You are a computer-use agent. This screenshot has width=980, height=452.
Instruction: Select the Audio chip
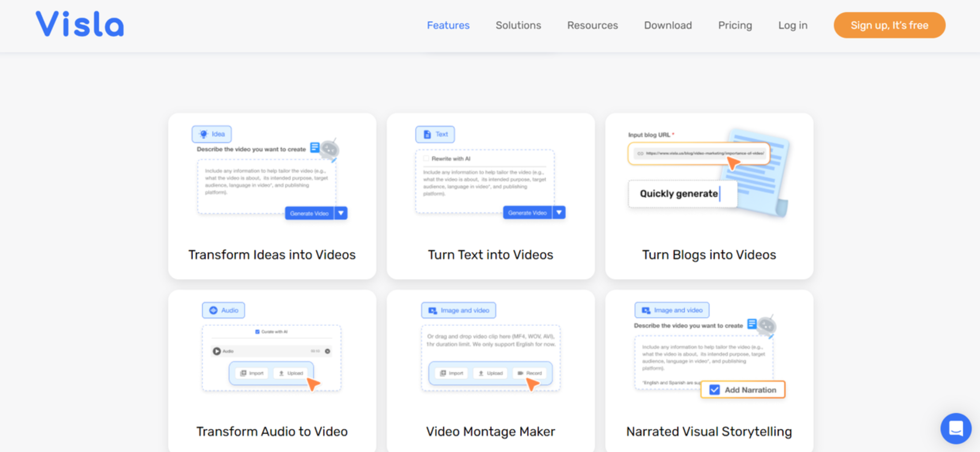(223, 310)
